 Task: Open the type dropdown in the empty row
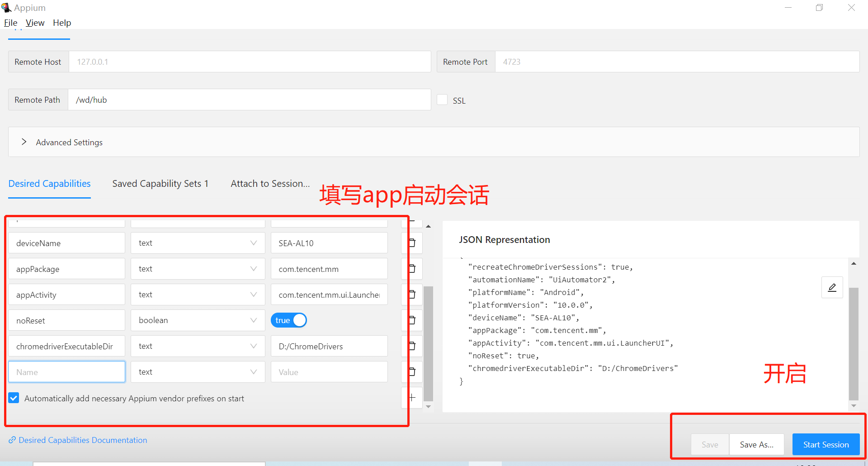[198, 372]
